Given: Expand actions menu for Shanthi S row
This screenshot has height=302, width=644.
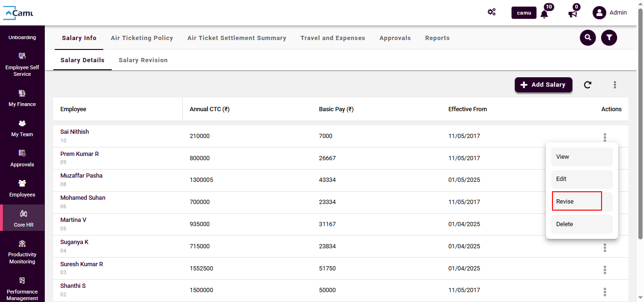Looking at the screenshot, I should (605, 292).
